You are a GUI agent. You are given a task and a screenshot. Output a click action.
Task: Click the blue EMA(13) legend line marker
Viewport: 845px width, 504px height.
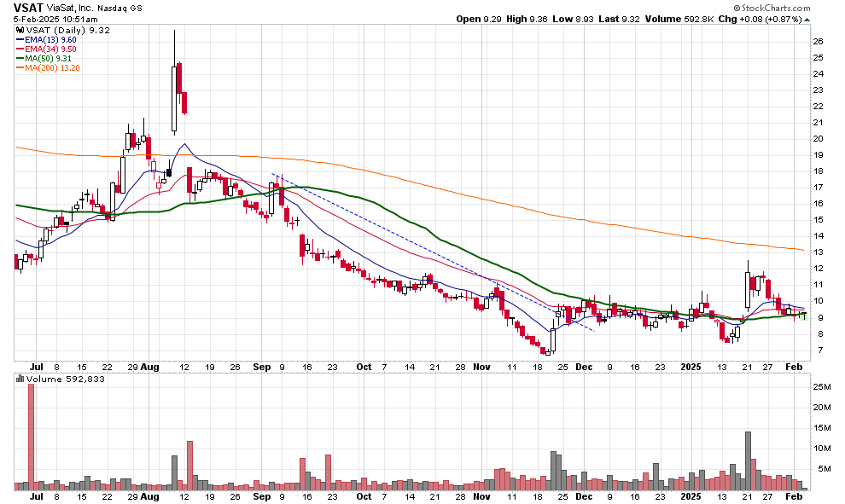click(x=19, y=39)
